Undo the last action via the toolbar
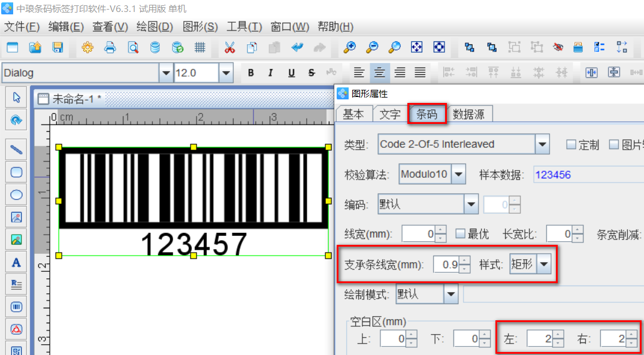The image size is (644, 355). coord(297,48)
